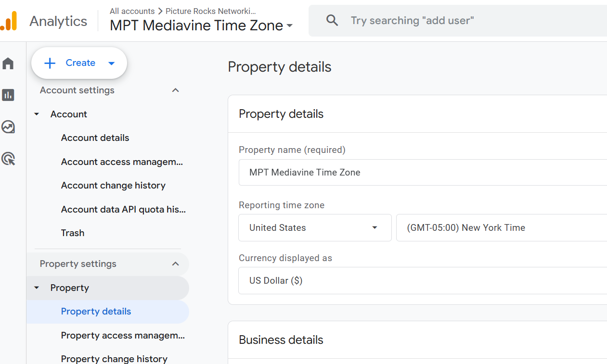Open the Reports bar chart icon

tap(8, 95)
